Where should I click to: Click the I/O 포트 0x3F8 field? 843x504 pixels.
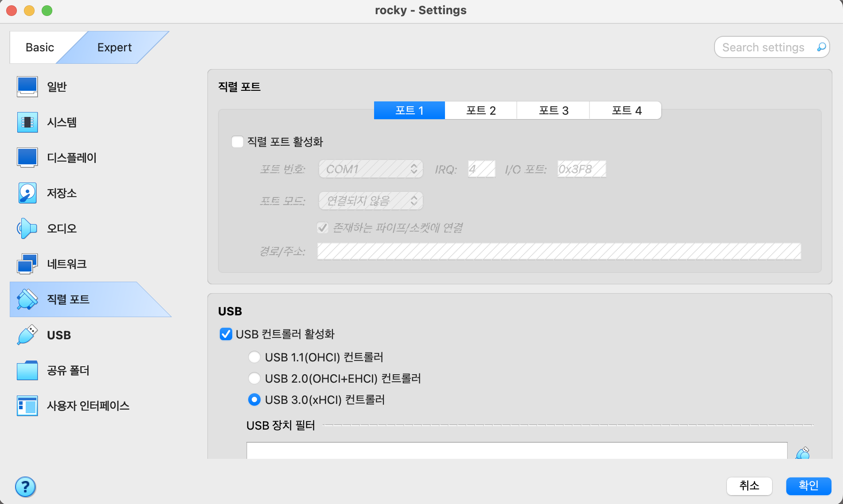[x=582, y=169]
